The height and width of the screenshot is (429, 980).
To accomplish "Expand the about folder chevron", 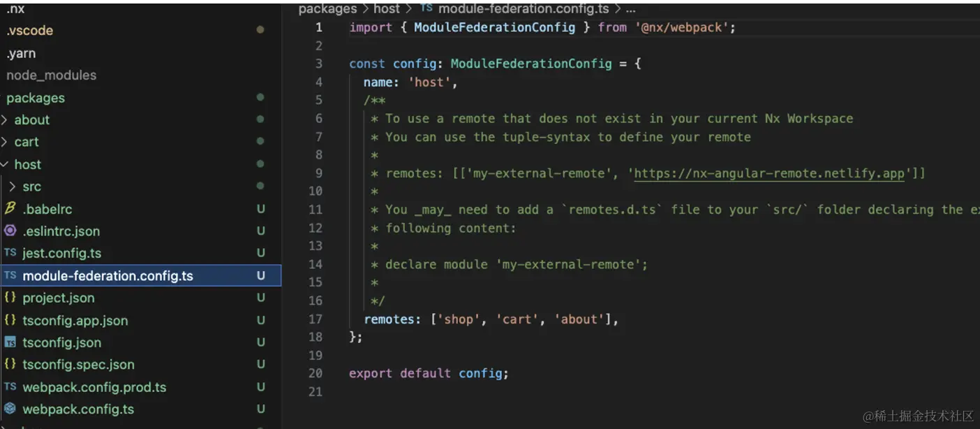I will 5,119.
